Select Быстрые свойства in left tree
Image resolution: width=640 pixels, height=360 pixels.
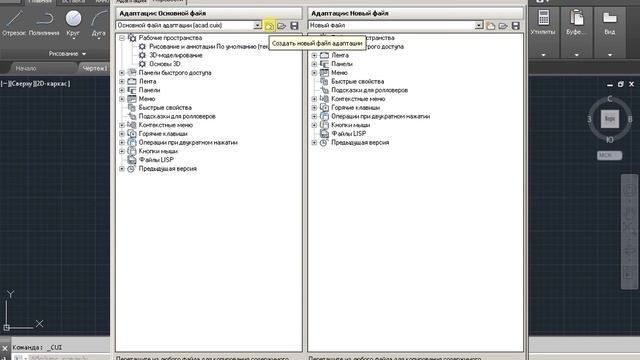point(165,107)
